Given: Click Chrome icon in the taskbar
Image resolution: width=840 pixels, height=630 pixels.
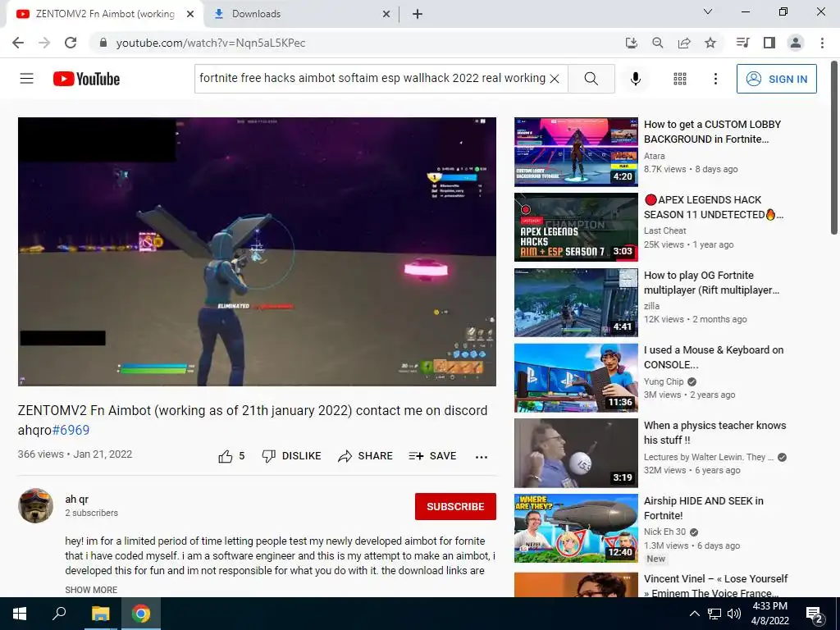Looking at the screenshot, I should click(x=141, y=614).
